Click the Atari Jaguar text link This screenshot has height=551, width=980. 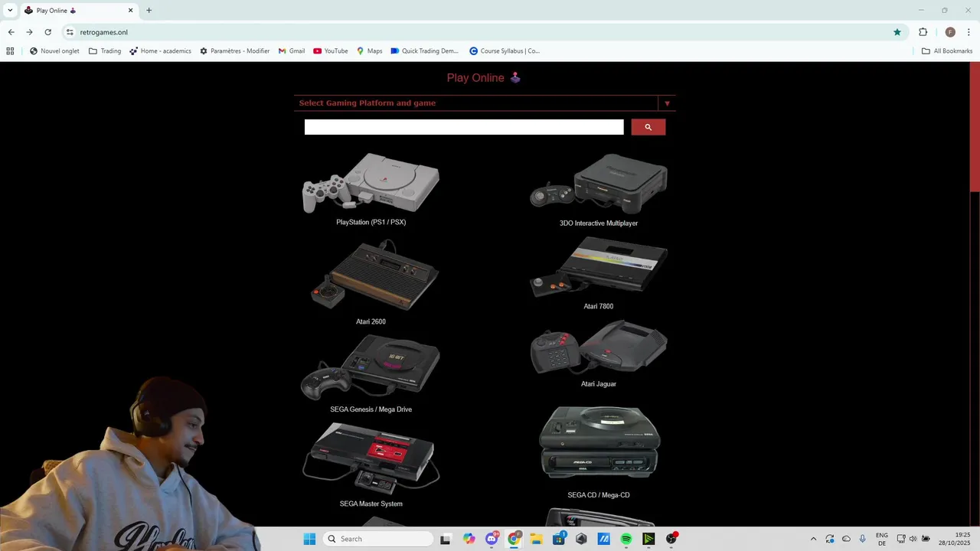coord(599,384)
